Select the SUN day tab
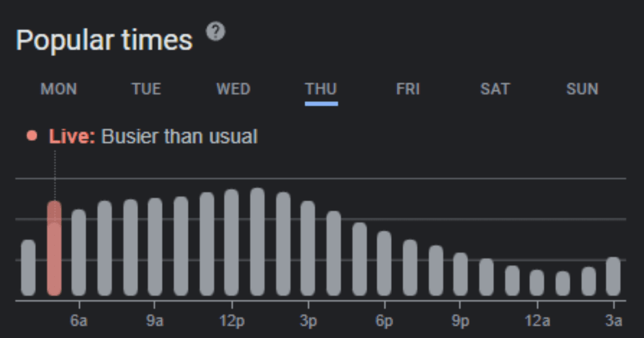644x338 pixels. click(582, 89)
